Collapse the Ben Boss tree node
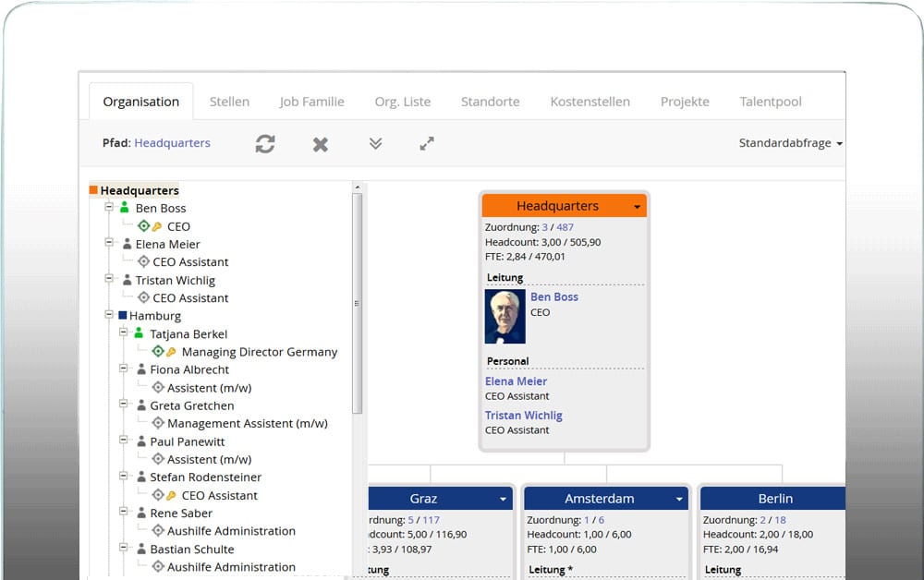924x580 pixels. point(109,207)
